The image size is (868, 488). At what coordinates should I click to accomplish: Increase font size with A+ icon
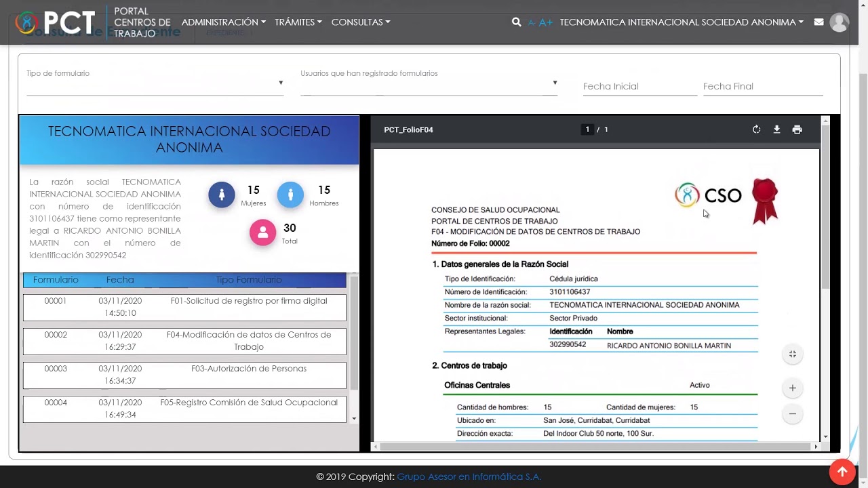(546, 22)
